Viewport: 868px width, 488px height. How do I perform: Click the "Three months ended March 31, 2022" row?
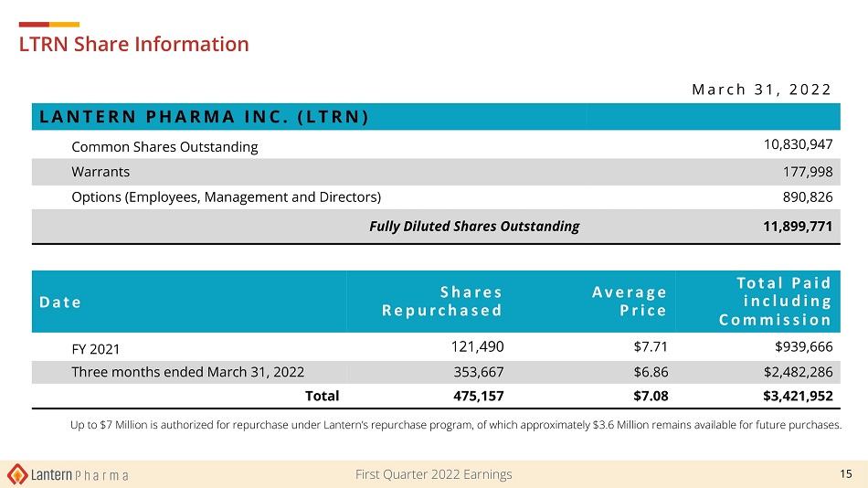coord(187,372)
